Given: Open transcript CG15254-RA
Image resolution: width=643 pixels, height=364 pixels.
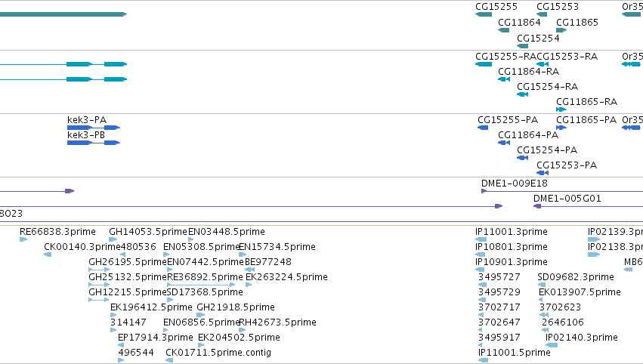Looking at the screenshot, I should coord(548,87).
